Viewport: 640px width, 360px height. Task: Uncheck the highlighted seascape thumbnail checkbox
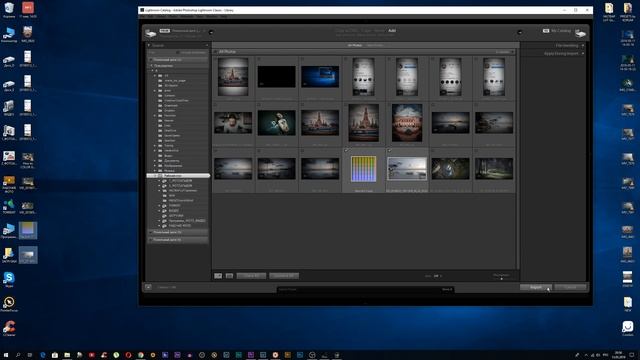coord(390,151)
